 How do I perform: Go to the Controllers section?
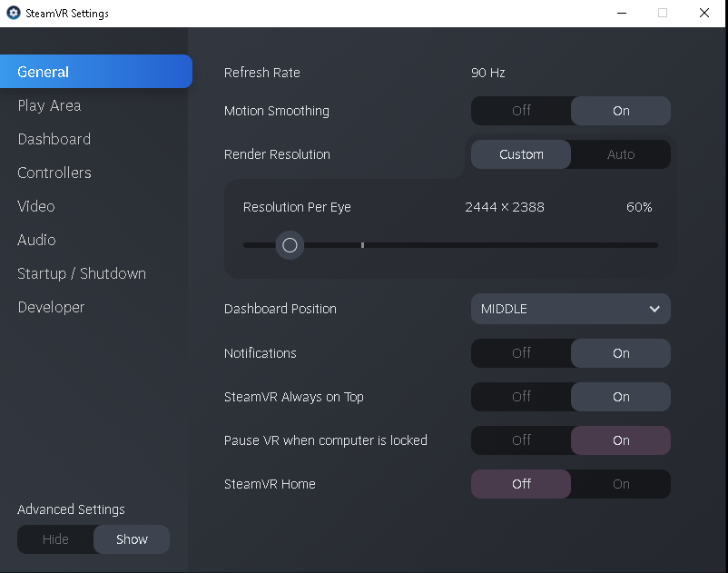(54, 173)
